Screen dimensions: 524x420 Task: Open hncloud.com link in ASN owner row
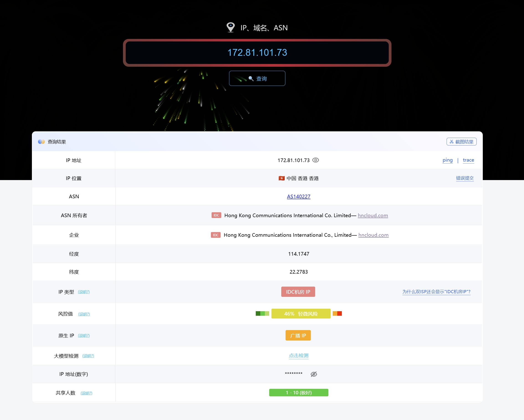click(373, 216)
